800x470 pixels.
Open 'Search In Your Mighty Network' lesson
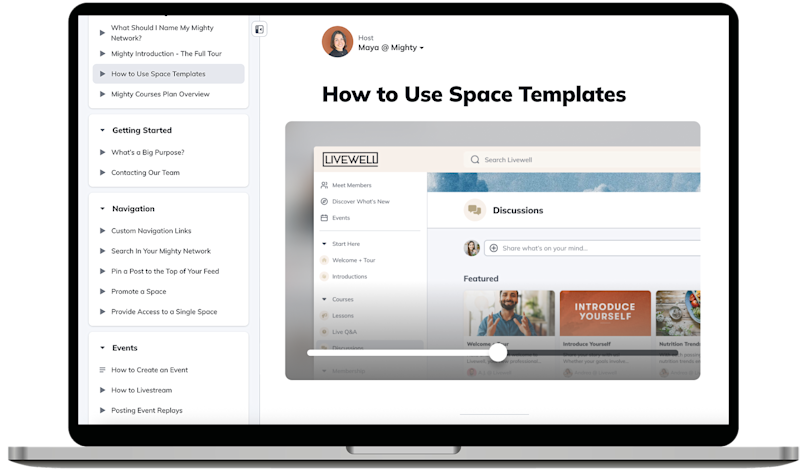click(x=161, y=252)
